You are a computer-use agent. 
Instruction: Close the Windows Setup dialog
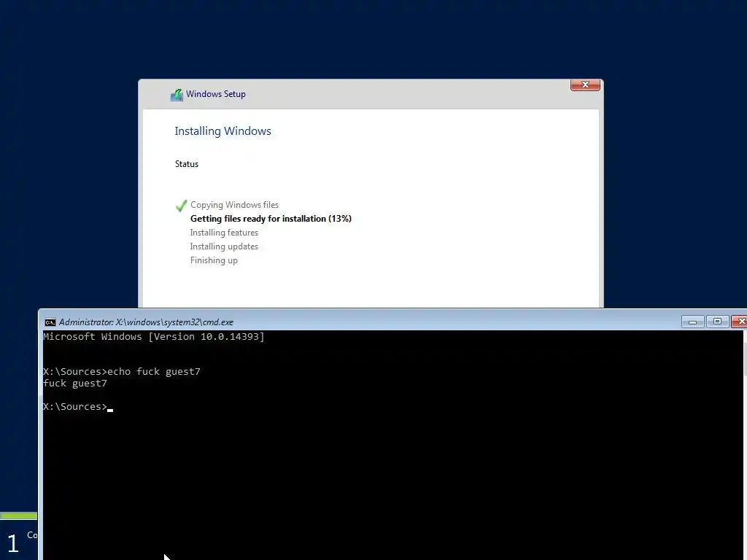[585, 85]
